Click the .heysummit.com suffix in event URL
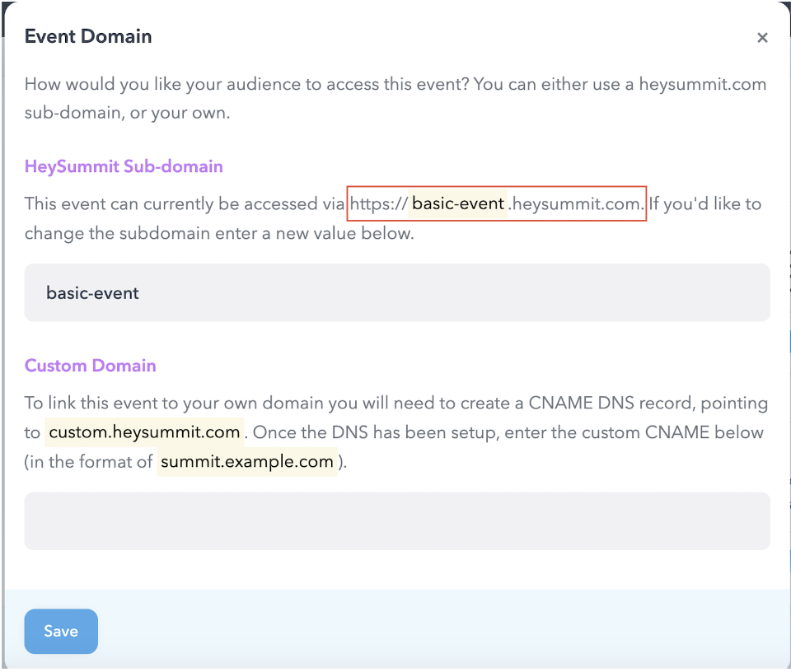The image size is (791, 672). click(576, 203)
